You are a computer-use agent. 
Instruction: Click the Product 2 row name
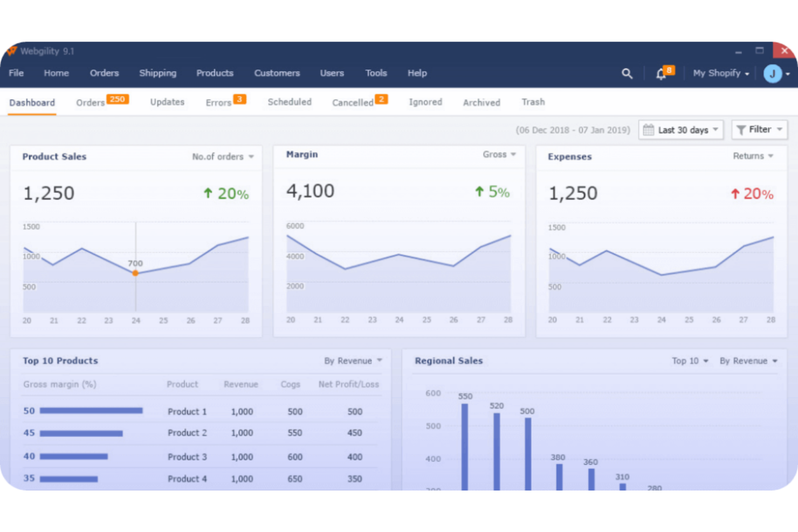point(187,433)
